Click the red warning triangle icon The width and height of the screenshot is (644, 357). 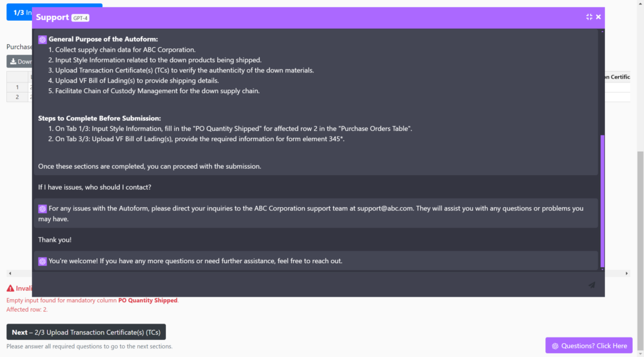pyautogui.click(x=10, y=288)
